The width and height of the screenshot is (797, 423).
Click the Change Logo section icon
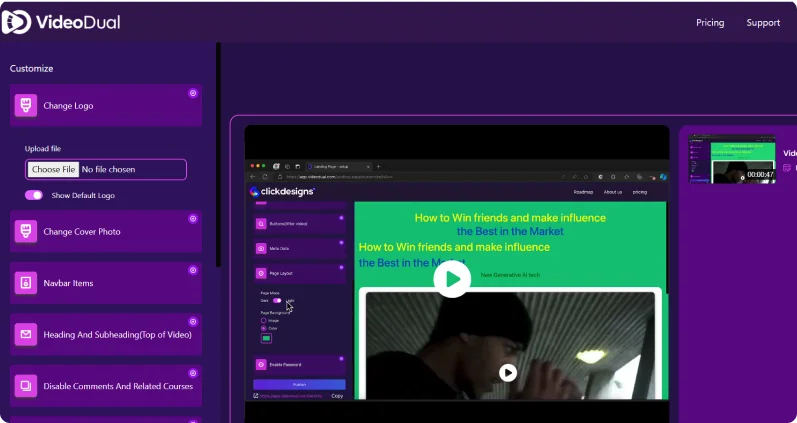26,105
